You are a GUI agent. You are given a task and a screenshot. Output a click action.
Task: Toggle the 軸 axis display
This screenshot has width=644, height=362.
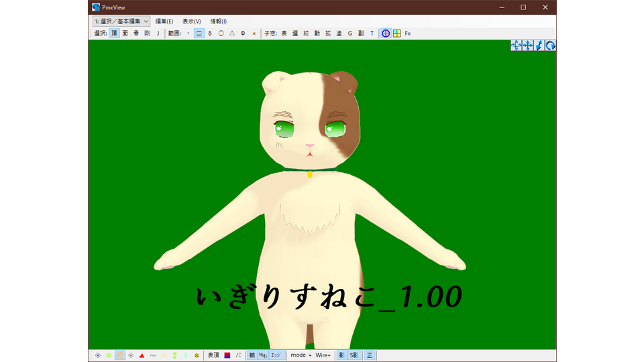[252, 355]
